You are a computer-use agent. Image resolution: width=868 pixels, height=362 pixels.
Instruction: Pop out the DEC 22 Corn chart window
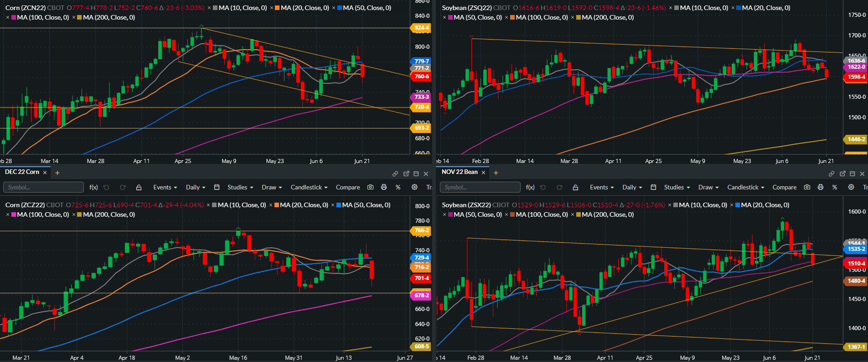pos(406,173)
